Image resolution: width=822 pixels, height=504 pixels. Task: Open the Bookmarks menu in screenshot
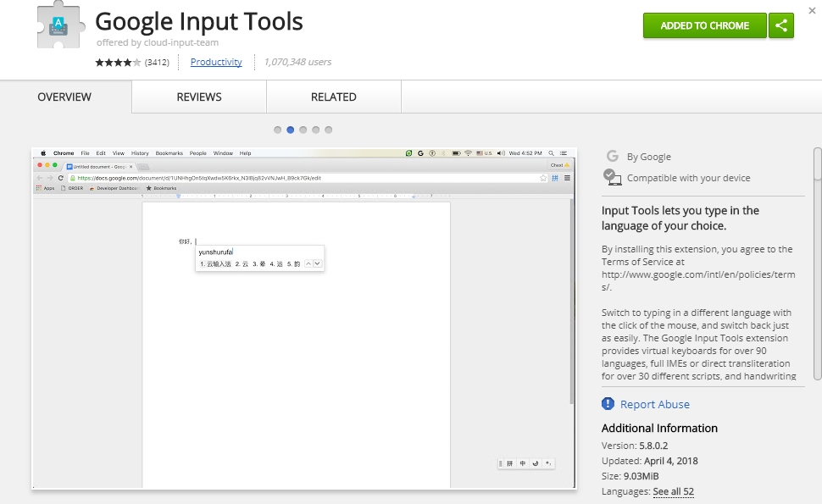(169, 153)
